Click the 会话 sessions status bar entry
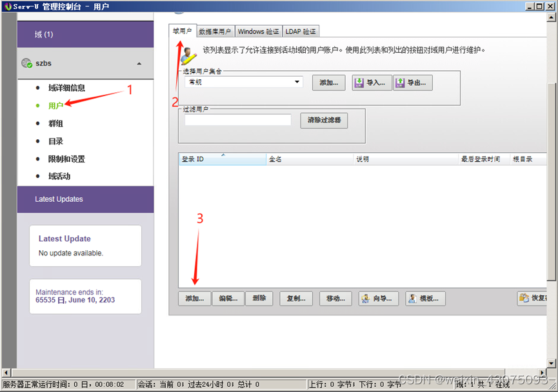 221,384
